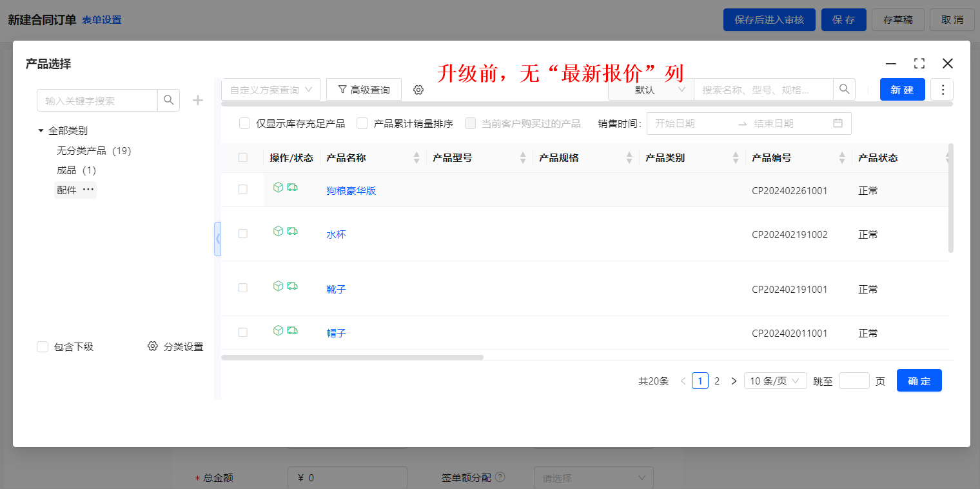Enable the 包含下级 checkbox
The width and height of the screenshot is (980, 489).
click(43, 346)
